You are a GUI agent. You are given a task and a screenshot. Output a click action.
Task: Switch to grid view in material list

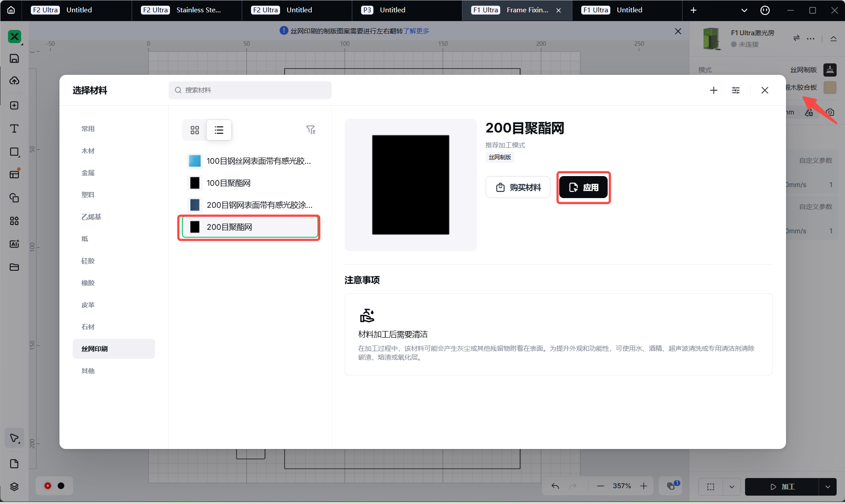(x=195, y=130)
